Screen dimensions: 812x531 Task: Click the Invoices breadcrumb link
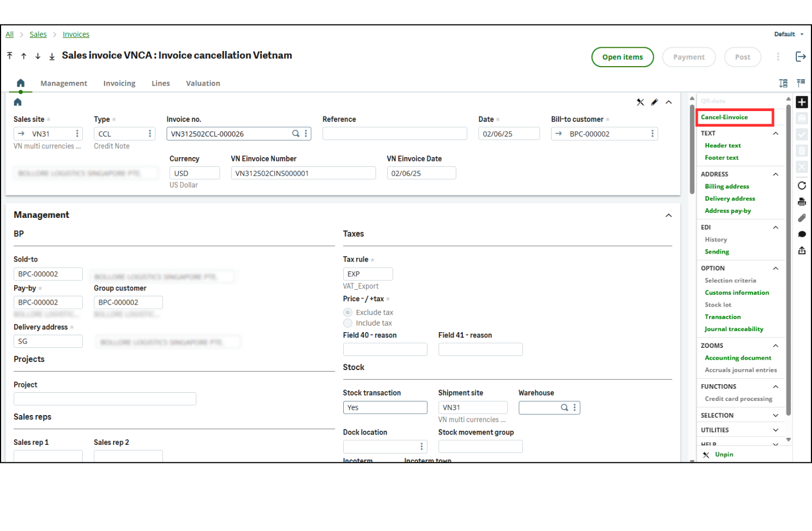[x=76, y=34]
